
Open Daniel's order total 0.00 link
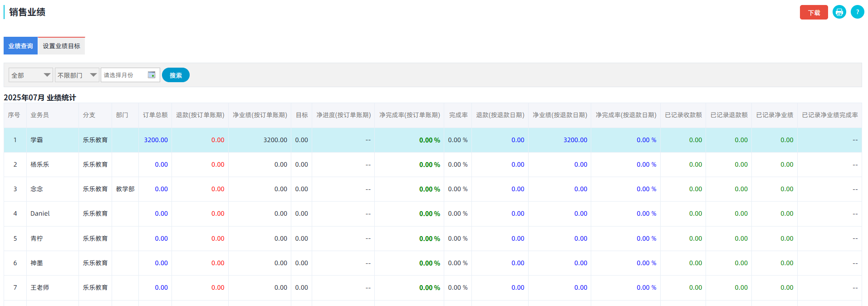click(161, 213)
